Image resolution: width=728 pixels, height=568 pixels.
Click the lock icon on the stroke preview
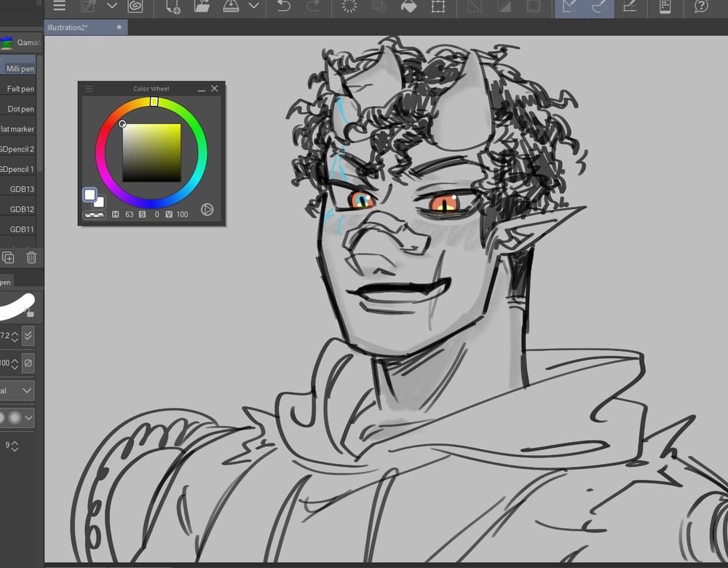[x=30, y=313]
